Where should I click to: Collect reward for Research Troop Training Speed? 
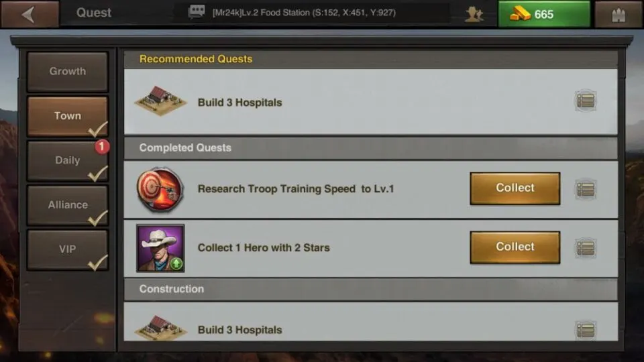pyautogui.click(x=515, y=188)
